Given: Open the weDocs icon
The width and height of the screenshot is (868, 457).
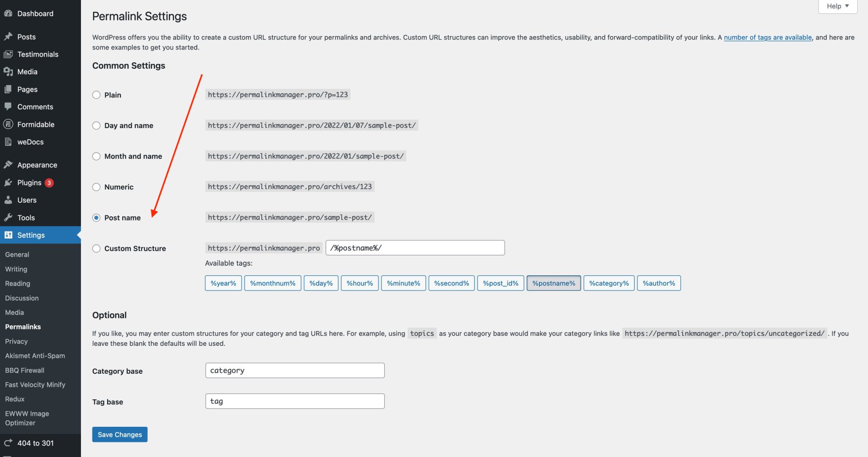Looking at the screenshot, I should coord(8,142).
